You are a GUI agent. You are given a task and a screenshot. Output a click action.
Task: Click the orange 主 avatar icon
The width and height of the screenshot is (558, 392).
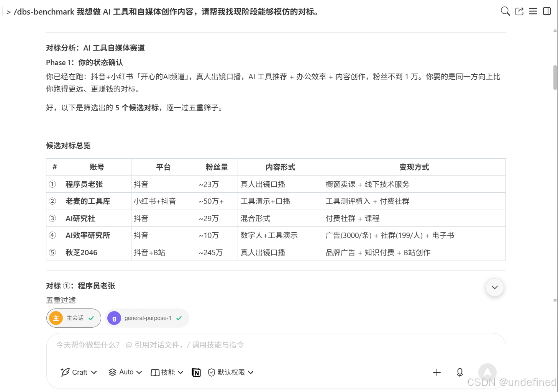(x=56, y=318)
